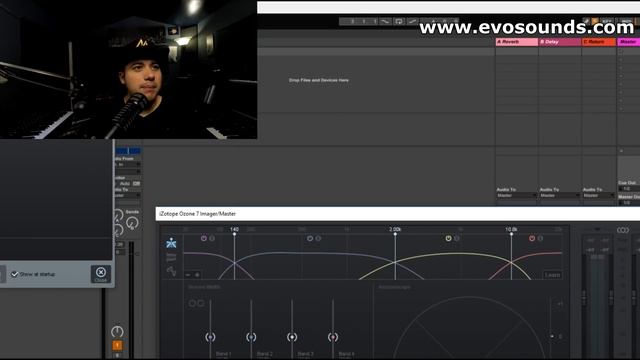Viewport: 640px width, 360px height.
Task: Click the Ozone meter link icon
Action: point(623,230)
